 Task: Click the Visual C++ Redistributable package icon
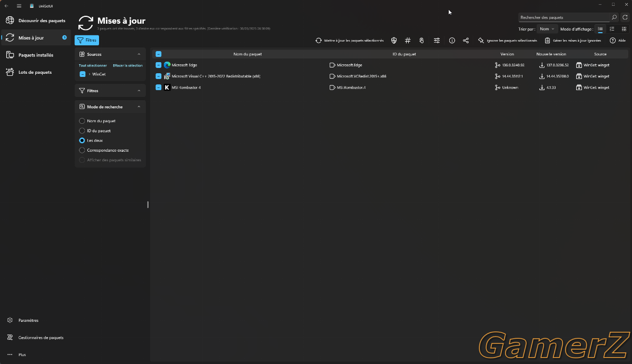point(167,76)
